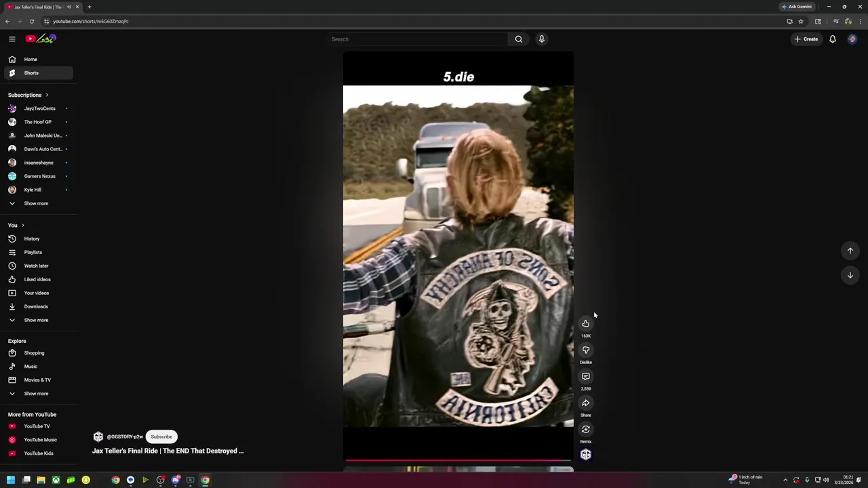Click Ask Gemini in Chrome
The image size is (868, 488).
[x=796, y=7]
